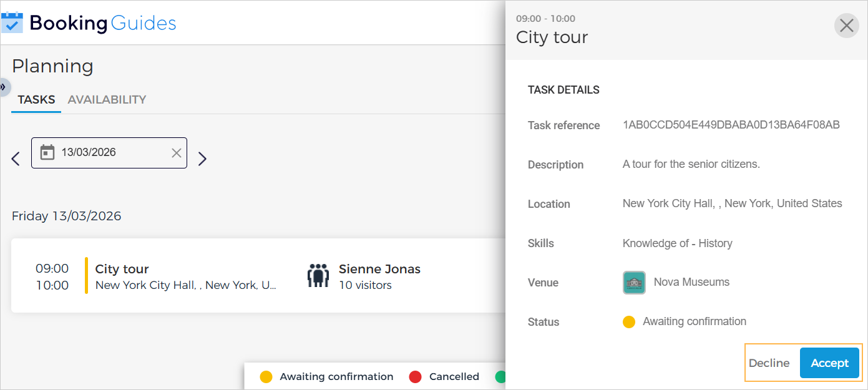
Task: Click the Nova Museums venue thumbnail
Action: click(634, 283)
